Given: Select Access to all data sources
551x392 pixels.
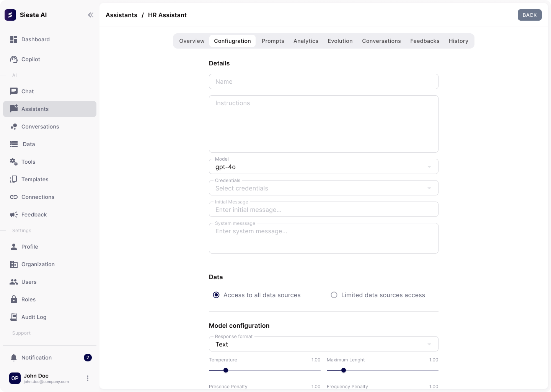Looking at the screenshot, I should coord(216,295).
